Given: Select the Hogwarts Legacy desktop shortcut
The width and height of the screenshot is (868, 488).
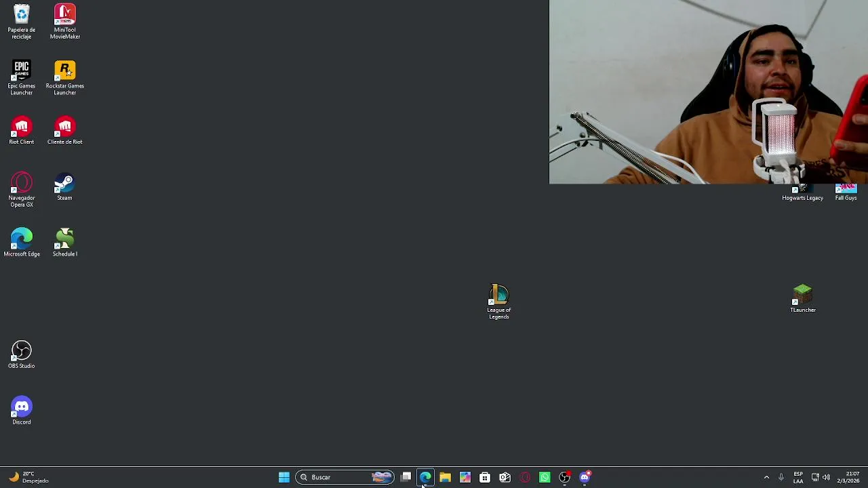Looking at the screenshot, I should pyautogui.click(x=802, y=193).
